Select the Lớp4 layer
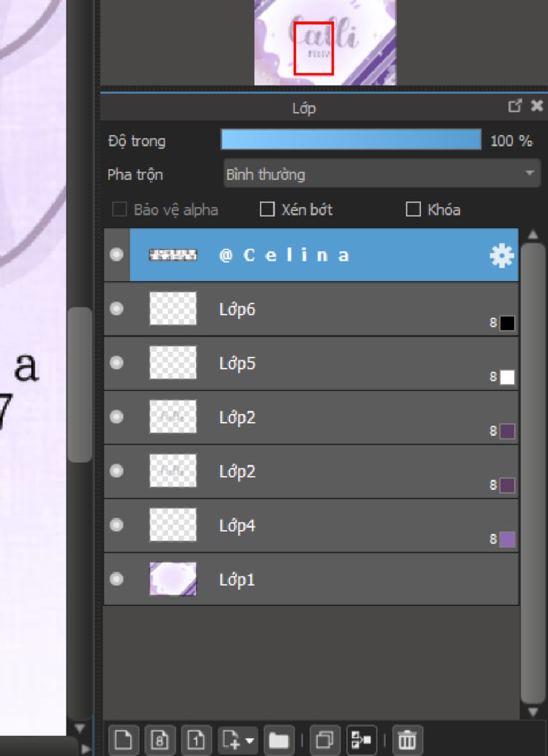The height and width of the screenshot is (756, 548). point(311,525)
